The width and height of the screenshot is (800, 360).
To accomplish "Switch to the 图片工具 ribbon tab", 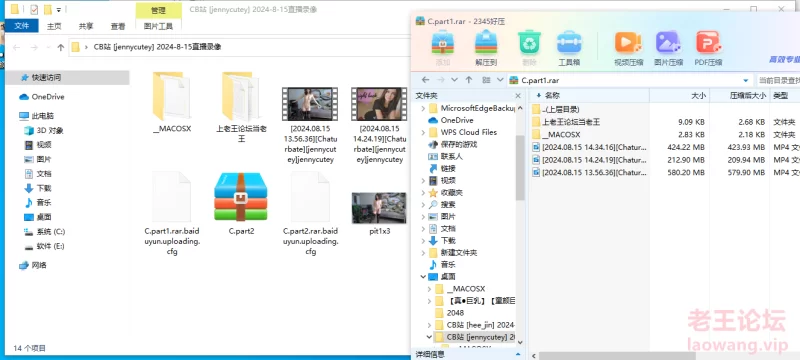I will pos(158,26).
